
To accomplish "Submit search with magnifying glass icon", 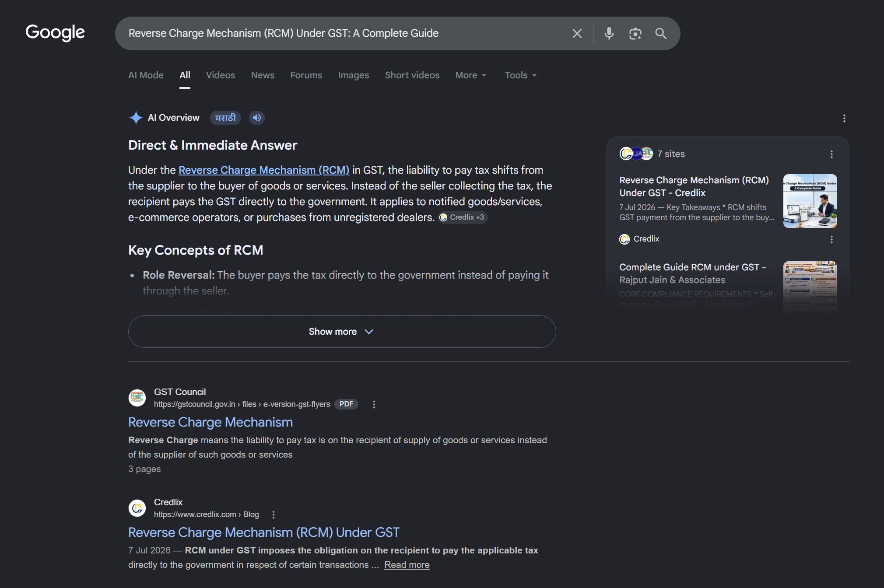I will [661, 34].
